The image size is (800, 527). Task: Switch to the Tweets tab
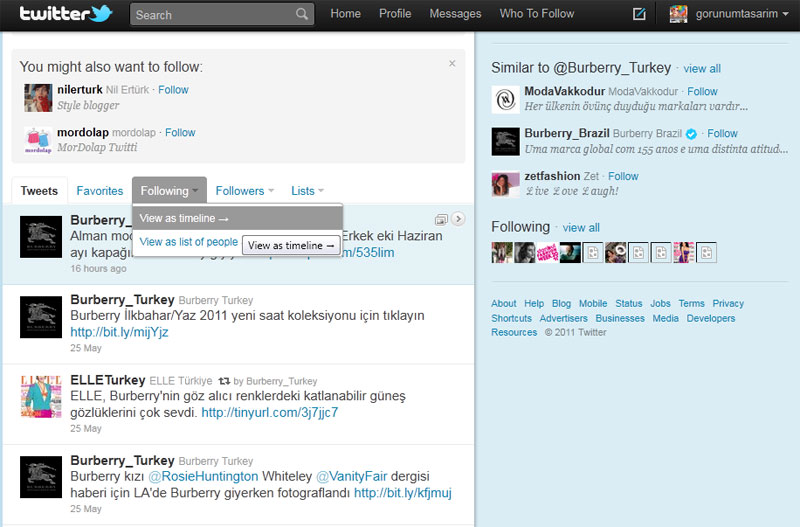click(x=39, y=191)
